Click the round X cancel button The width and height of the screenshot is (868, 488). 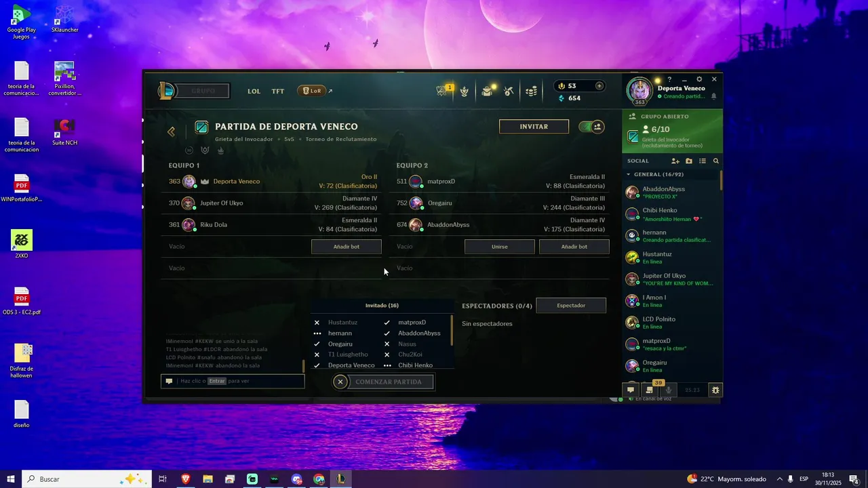(x=340, y=382)
